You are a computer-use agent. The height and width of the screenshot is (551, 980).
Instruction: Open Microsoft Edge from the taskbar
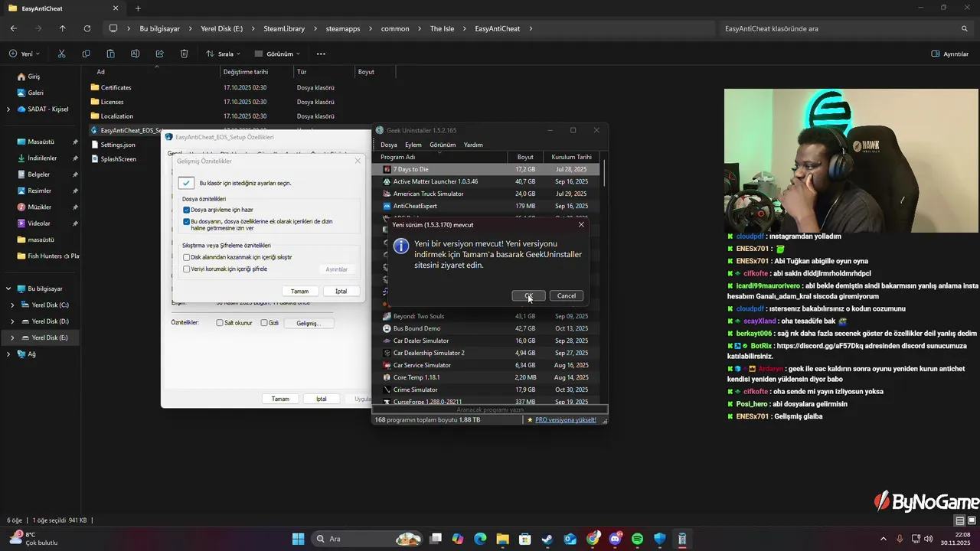(480, 539)
